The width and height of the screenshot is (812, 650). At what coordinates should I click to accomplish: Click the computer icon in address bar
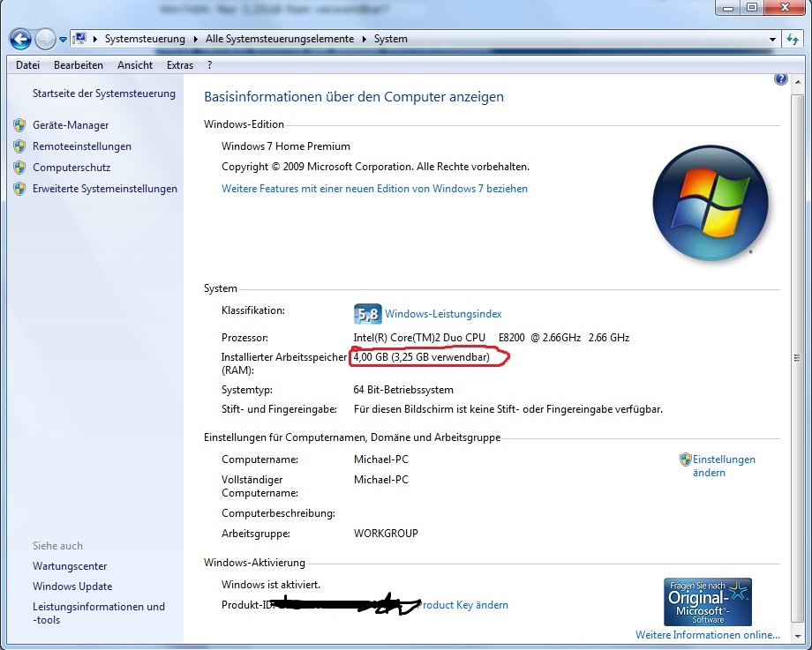tap(79, 38)
